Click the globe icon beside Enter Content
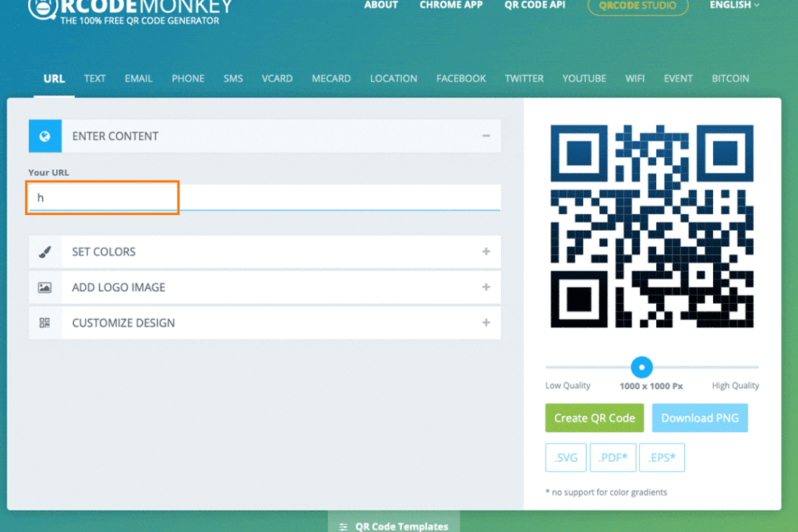Screen dimensions: 798x532 (x=44, y=136)
